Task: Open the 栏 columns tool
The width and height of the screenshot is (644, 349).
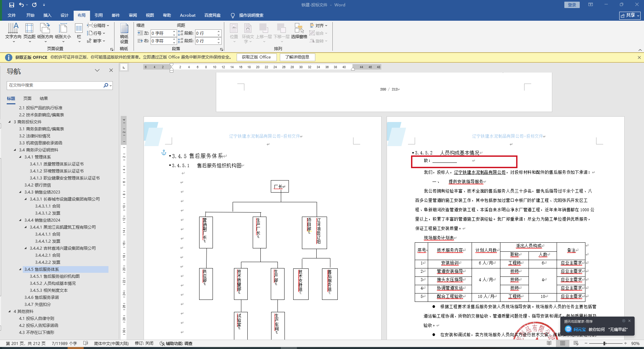Action: pos(79,33)
